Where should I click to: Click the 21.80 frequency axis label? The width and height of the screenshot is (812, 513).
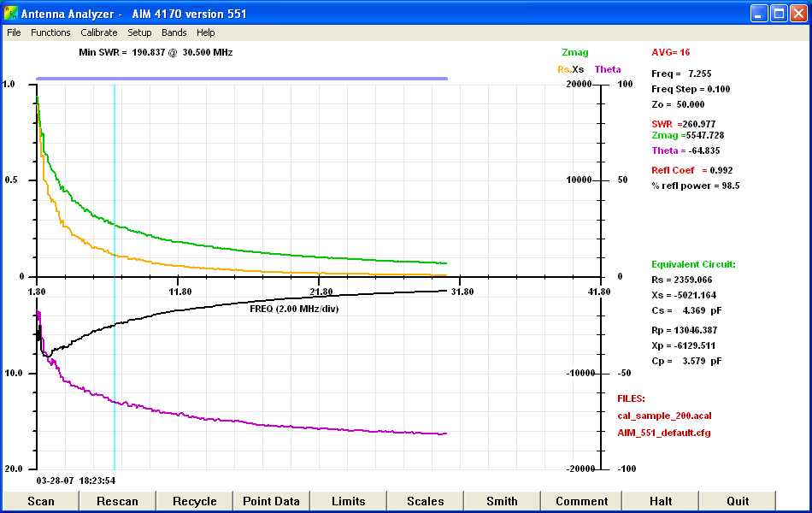321,292
